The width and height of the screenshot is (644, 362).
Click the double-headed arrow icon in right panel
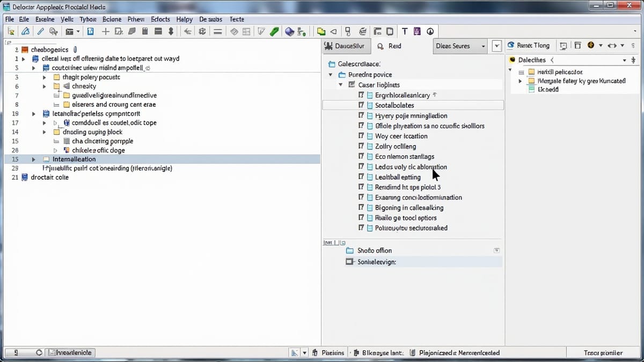pyautogui.click(x=612, y=46)
